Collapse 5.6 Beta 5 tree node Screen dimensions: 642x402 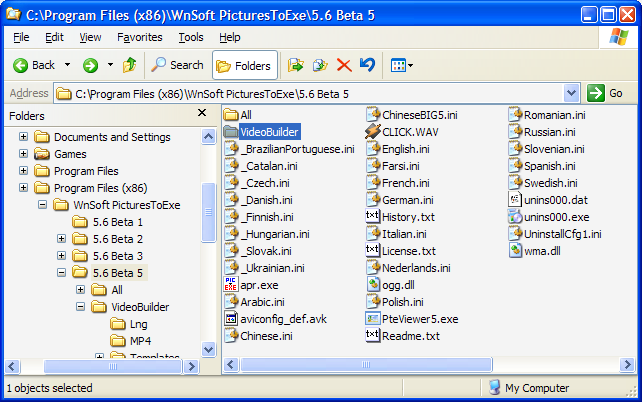click(x=61, y=273)
